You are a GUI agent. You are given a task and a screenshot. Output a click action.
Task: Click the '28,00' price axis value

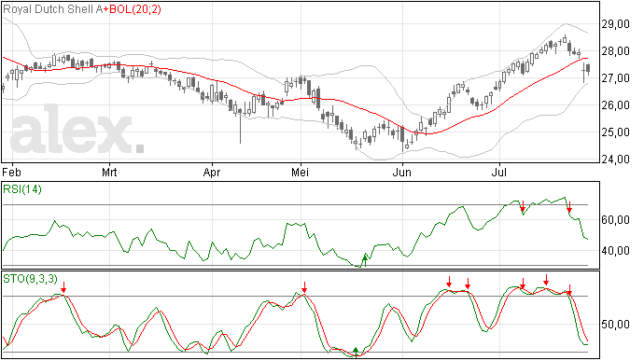point(616,51)
